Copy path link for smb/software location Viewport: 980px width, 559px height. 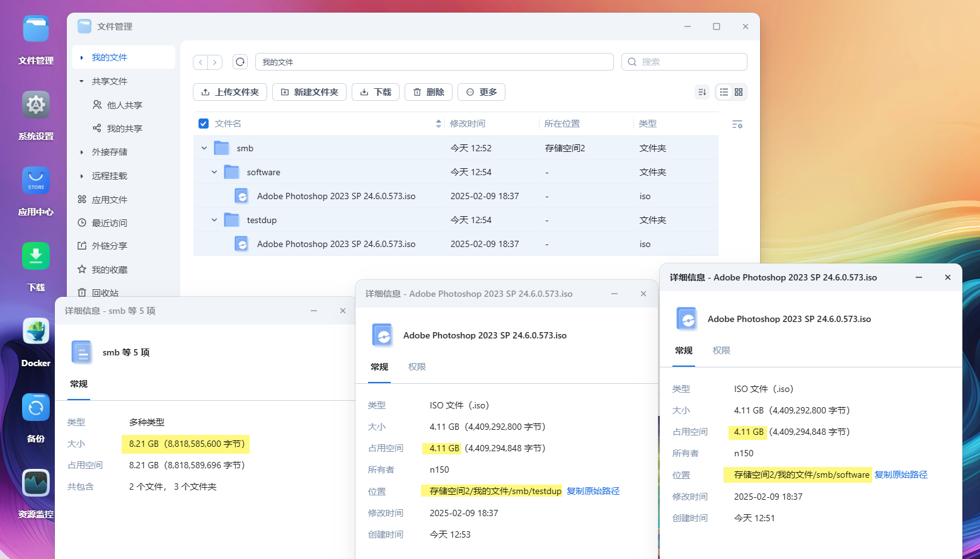coord(901,475)
